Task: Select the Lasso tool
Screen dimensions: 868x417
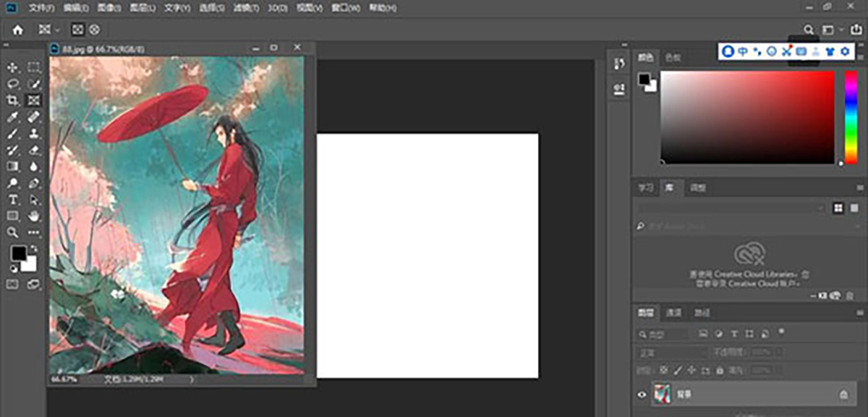Action: click(x=12, y=84)
